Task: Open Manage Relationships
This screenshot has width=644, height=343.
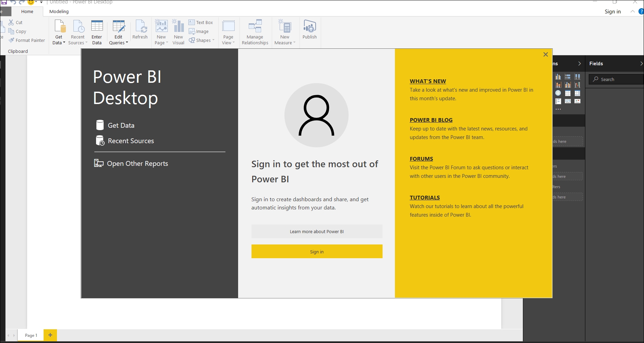Action: coord(255,32)
